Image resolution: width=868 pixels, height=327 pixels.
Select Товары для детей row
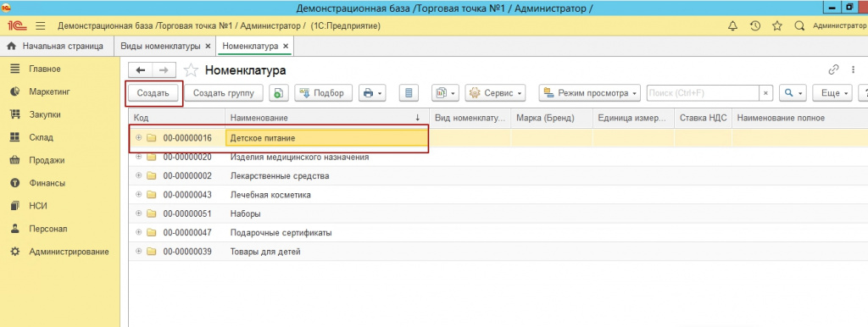click(498, 252)
